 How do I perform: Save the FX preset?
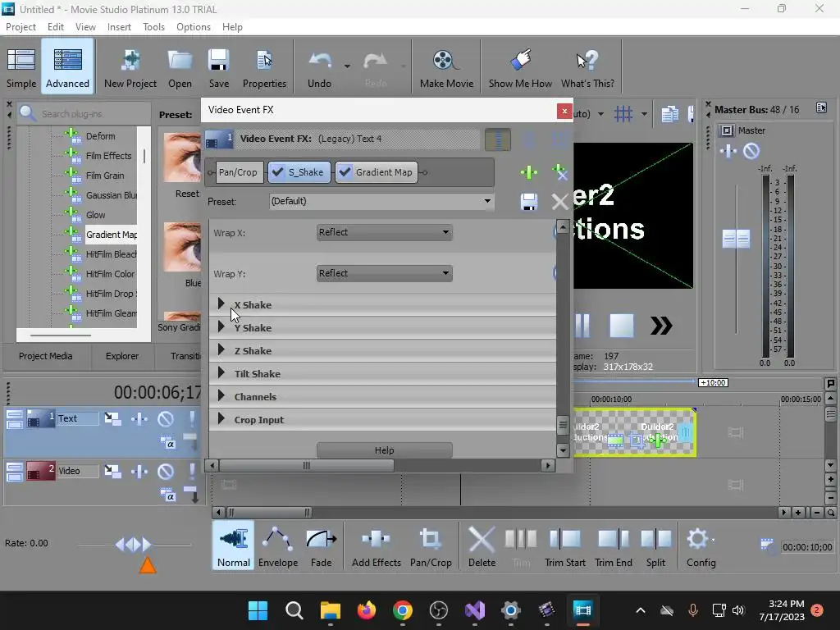click(x=529, y=202)
